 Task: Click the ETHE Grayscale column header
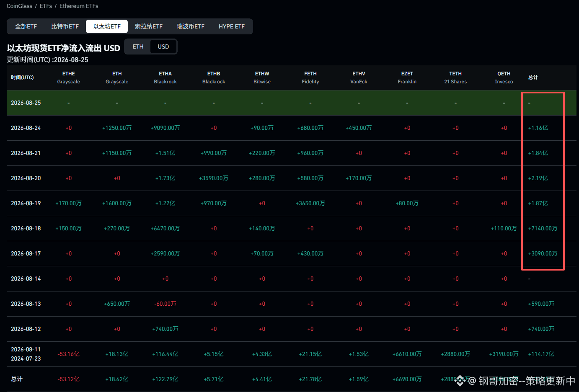click(69, 77)
